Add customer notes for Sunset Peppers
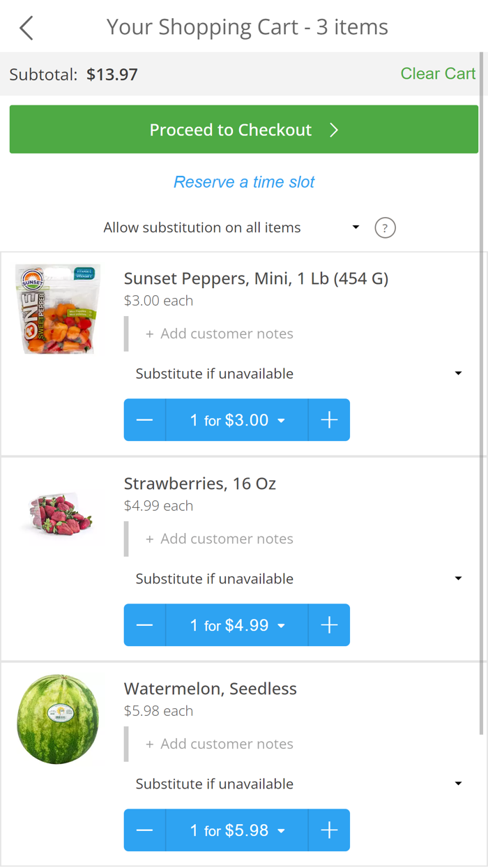Screen dimensions: 488x868 (220, 334)
